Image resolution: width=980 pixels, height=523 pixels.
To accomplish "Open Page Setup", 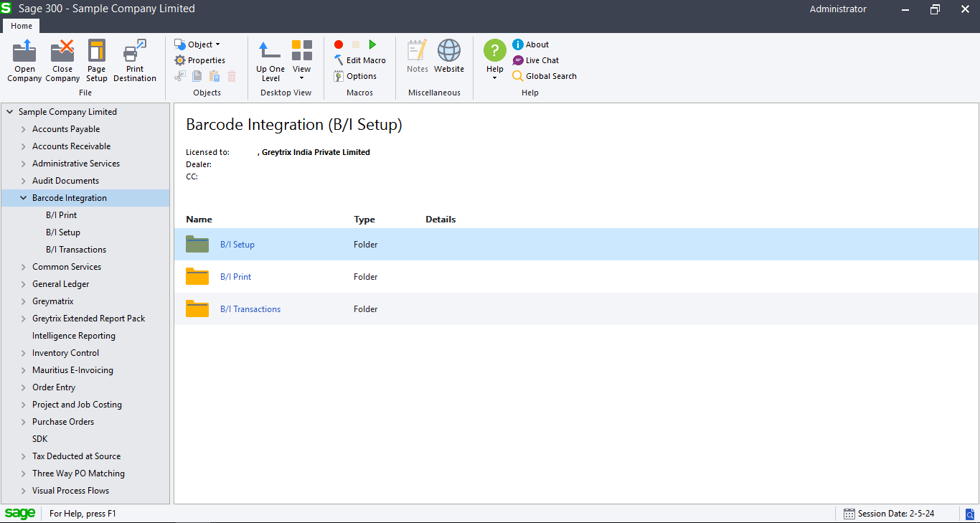I will click(96, 60).
